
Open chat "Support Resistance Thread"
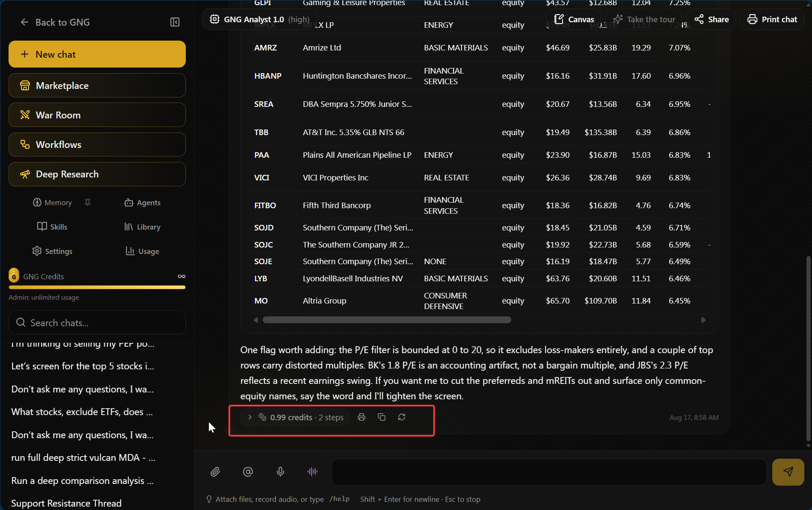pyautogui.click(x=66, y=504)
